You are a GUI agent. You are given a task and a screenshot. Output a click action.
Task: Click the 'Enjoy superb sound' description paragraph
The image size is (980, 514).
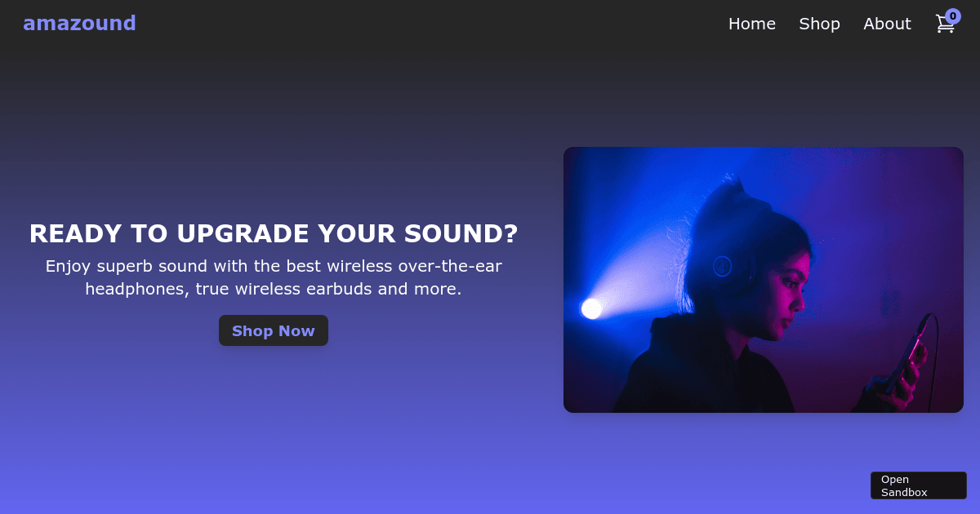coord(274,277)
